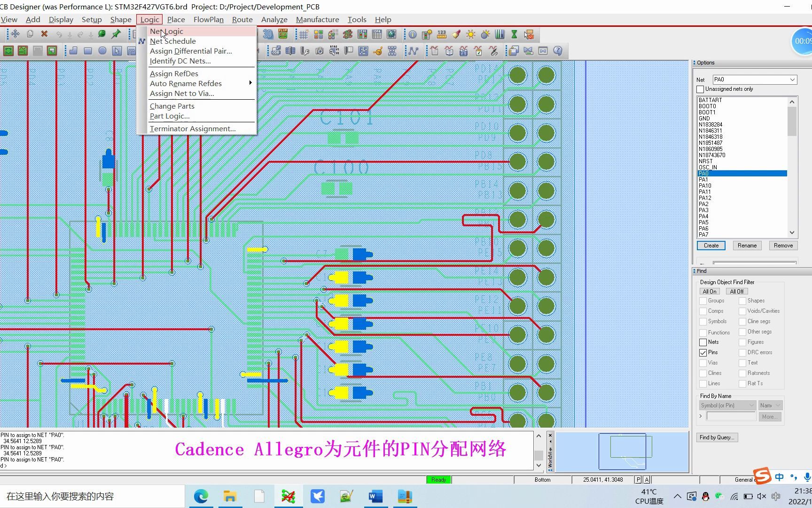
Task: Click the All On filter button
Action: click(710, 291)
